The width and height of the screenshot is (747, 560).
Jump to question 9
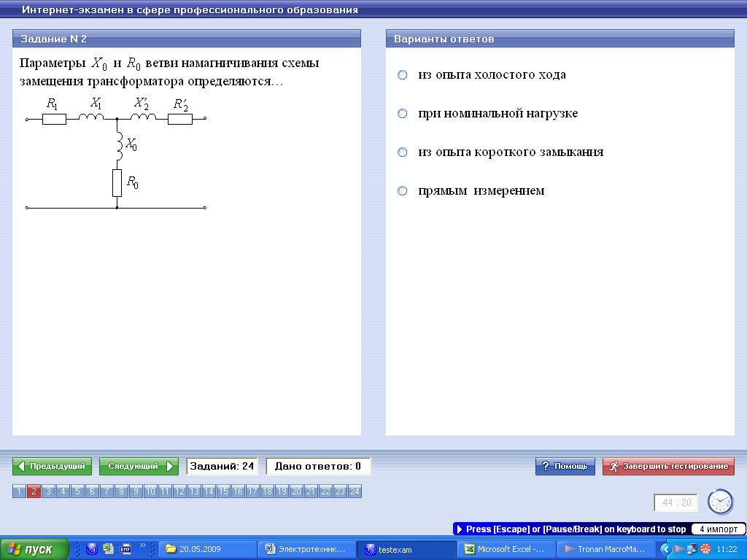click(x=136, y=491)
